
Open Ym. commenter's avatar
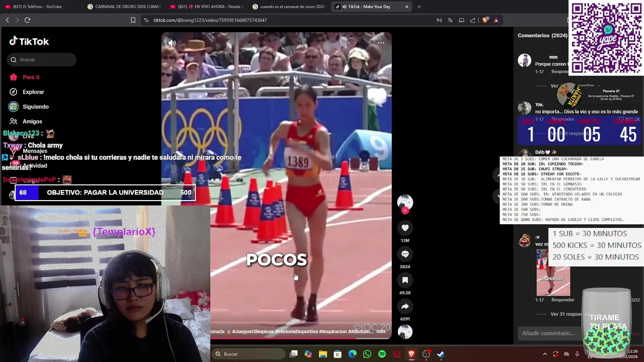(525, 108)
